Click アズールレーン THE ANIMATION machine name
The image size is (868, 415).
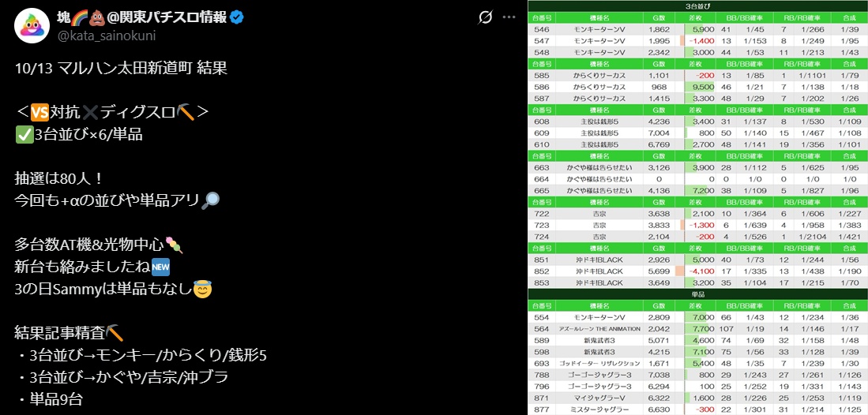point(599,329)
